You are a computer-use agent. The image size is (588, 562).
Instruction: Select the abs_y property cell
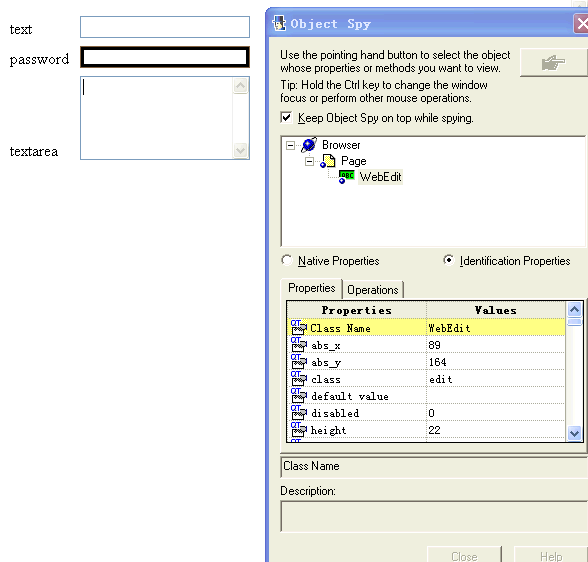point(357,362)
